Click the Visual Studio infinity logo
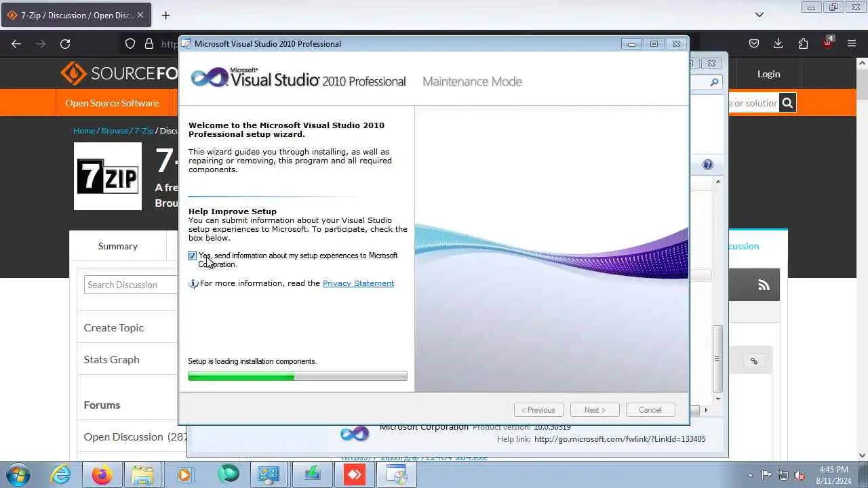The width and height of the screenshot is (868, 488). pyautogui.click(x=210, y=78)
